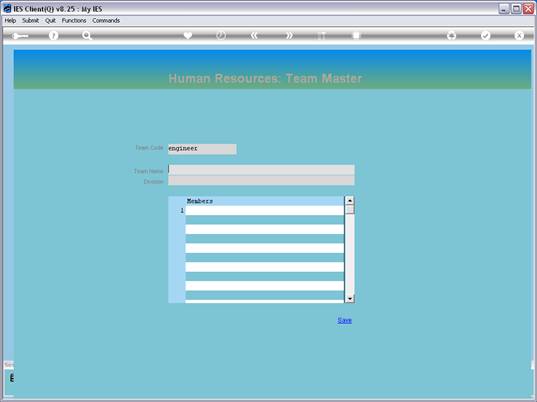Click the square stop icon in the toolbar
The width and height of the screenshot is (537, 402).
(356, 35)
